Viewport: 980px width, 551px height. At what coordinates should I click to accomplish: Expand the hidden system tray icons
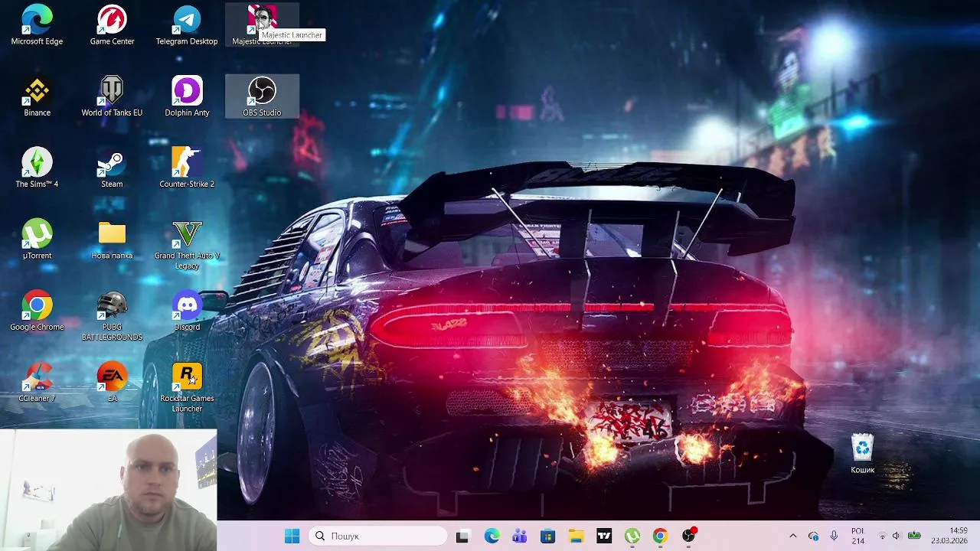click(792, 536)
